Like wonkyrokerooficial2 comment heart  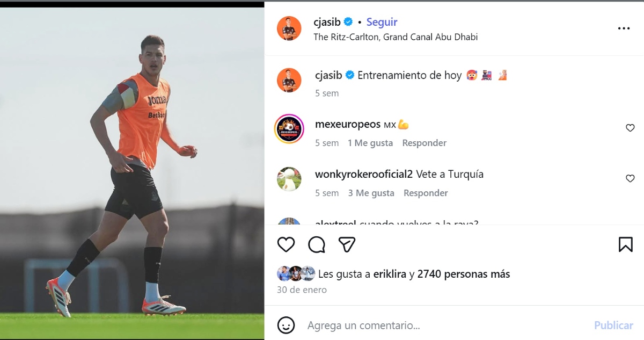630,178
